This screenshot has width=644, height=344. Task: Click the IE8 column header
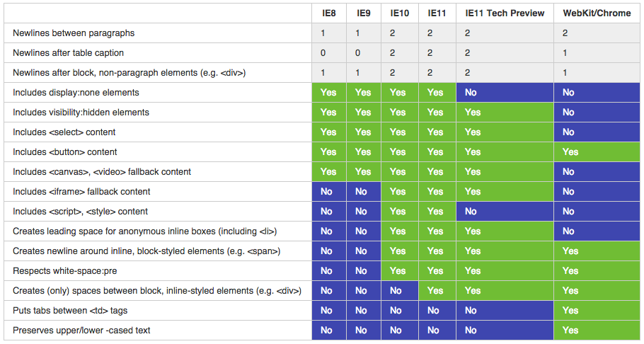click(x=328, y=13)
